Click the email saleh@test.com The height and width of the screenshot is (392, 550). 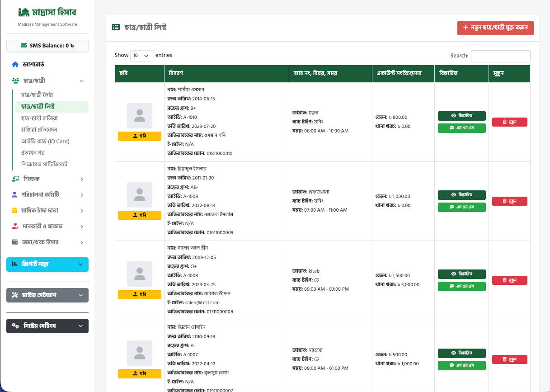(x=202, y=302)
